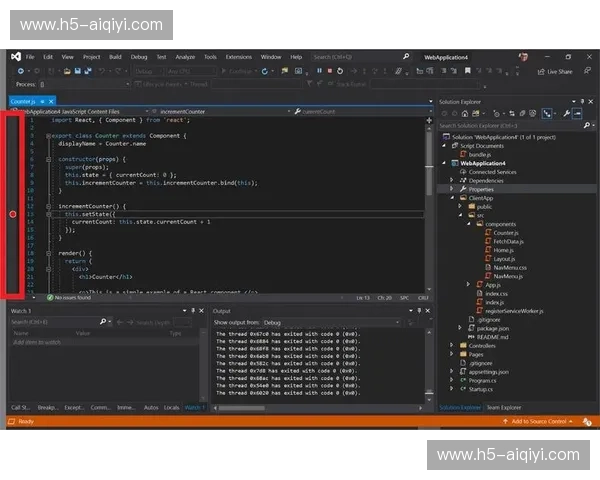The image size is (600, 480).
Task: Pin the Solution Explorer panel
Action: [x=582, y=101]
